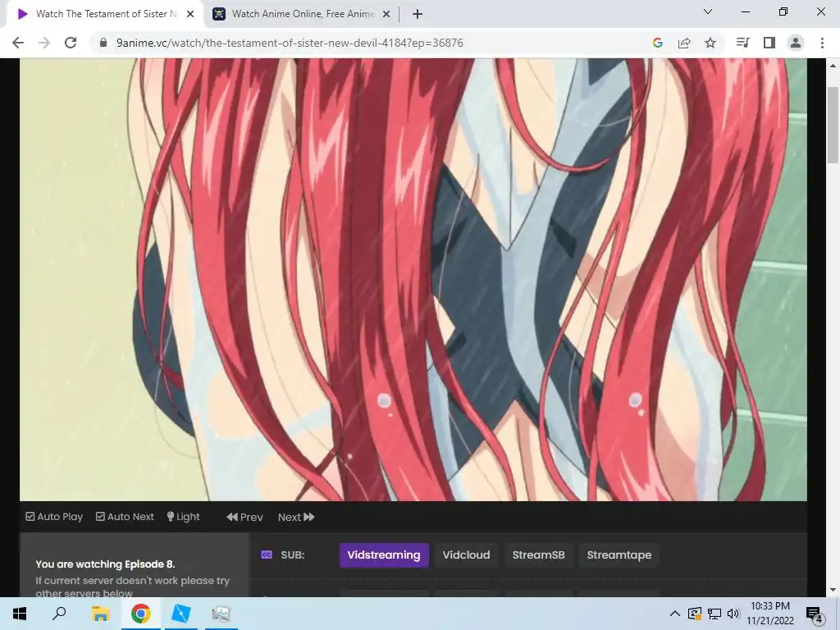
Task: Open the monitor app in taskbar
Action: (221, 614)
